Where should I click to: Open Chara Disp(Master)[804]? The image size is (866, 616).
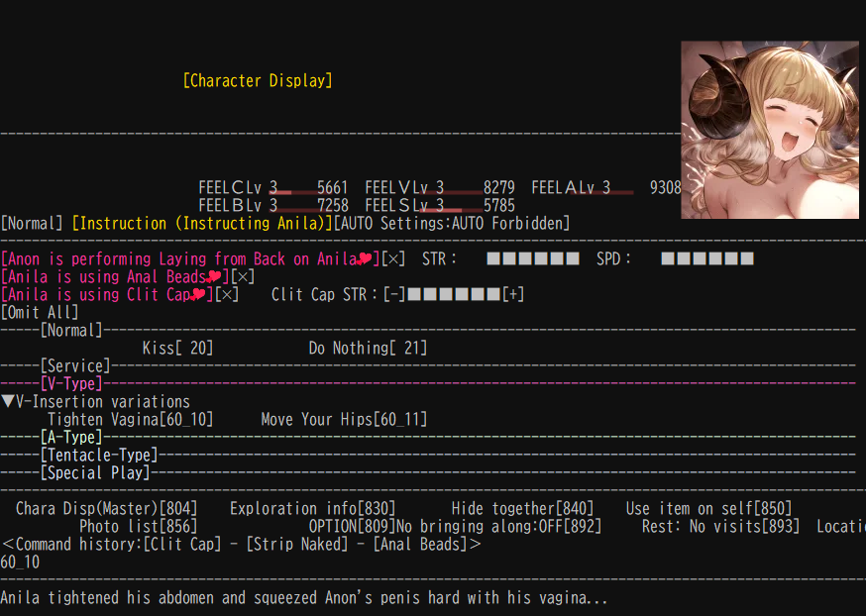[107, 508]
